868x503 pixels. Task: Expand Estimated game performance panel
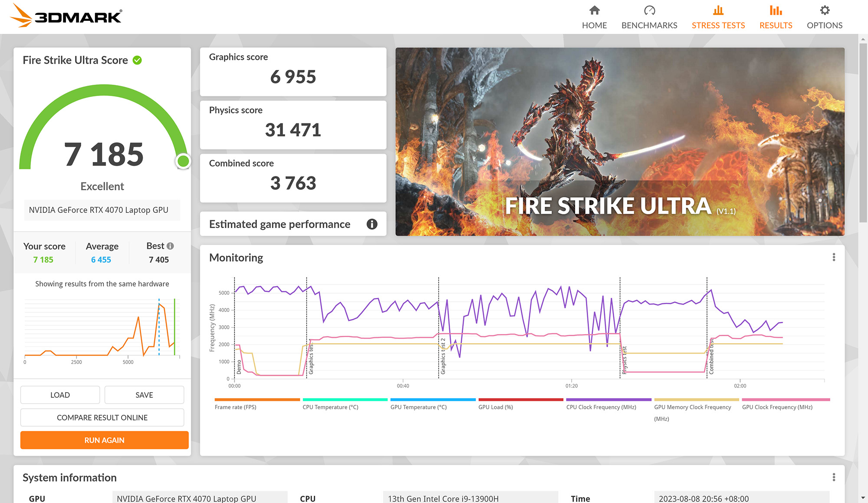pyautogui.click(x=293, y=224)
